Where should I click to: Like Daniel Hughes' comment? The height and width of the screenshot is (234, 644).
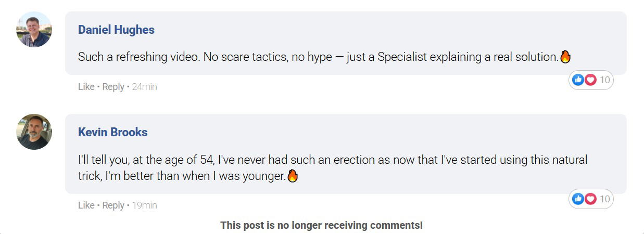[86, 87]
